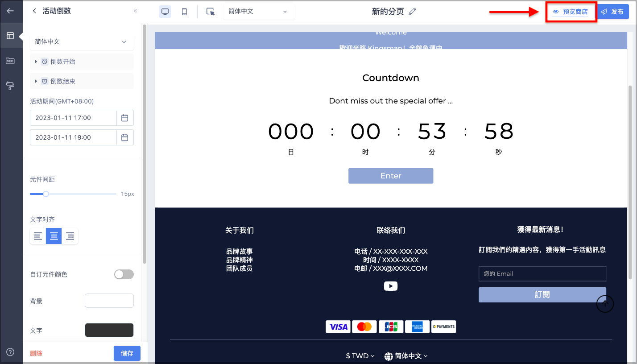Viewport: 637px width, 364px height.
Task: Open the 背景 white color swatch
Action: (109, 301)
